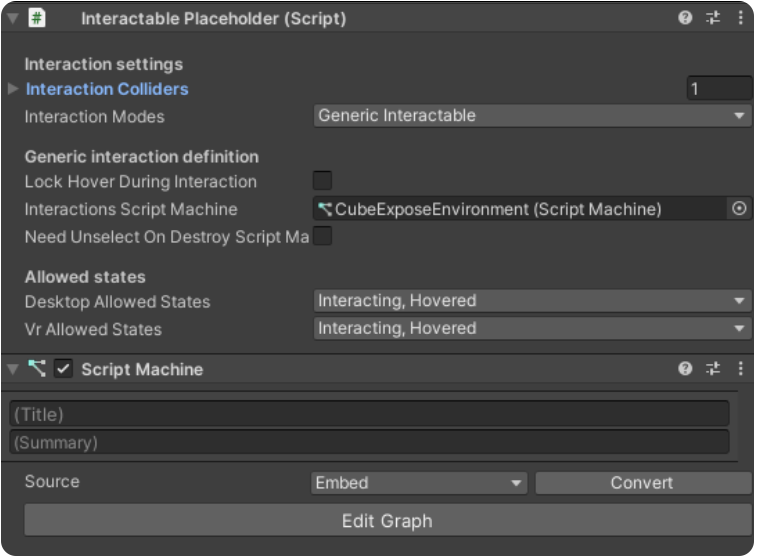Enable Lock Hover During Interaction checkbox
This screenshot has height=558, width=758.
pos(322,181)
